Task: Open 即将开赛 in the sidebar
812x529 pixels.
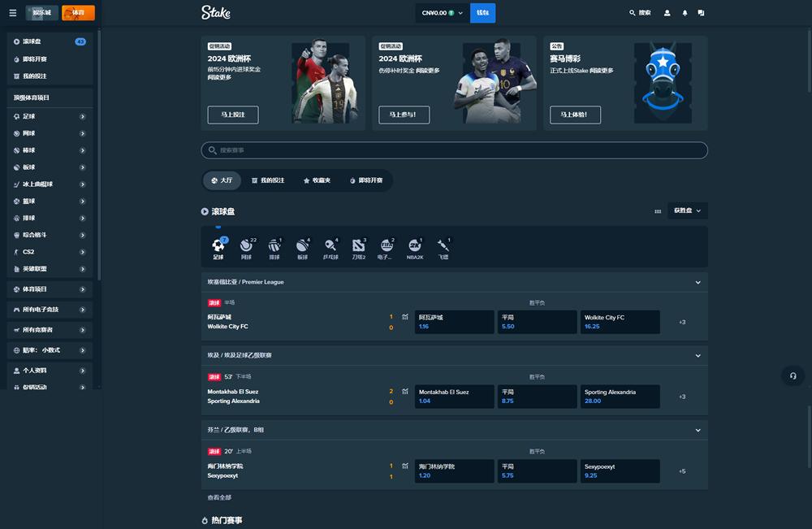Action: pyautogui.click(x=50, y=59)
